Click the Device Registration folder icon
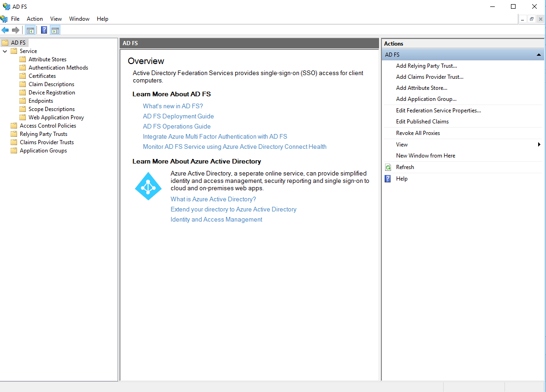 click(23, 93)
